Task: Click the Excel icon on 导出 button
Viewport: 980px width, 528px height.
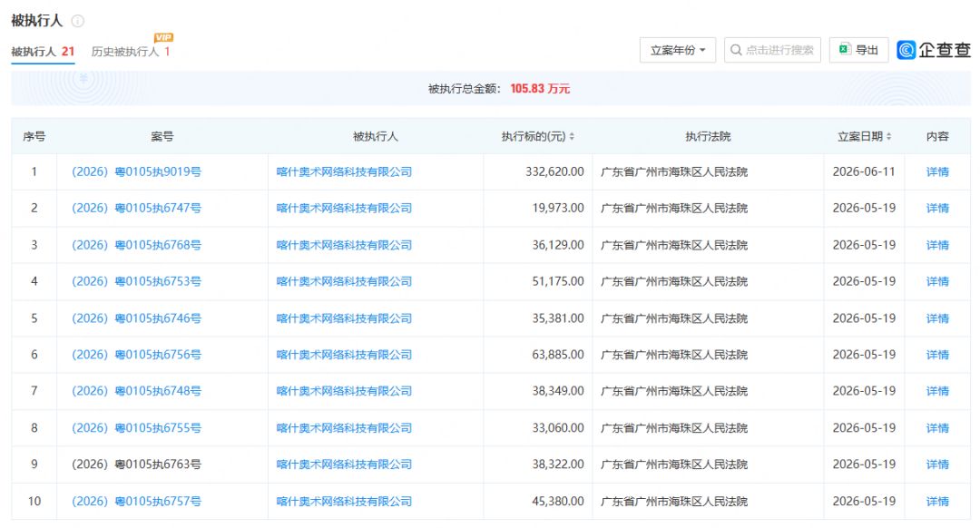Action: point(845,49)
